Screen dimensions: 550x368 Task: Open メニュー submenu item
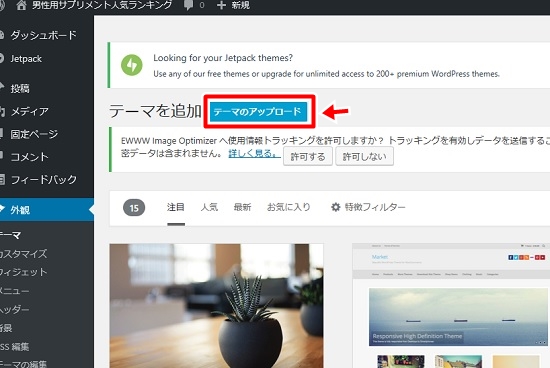pos(14,291)
